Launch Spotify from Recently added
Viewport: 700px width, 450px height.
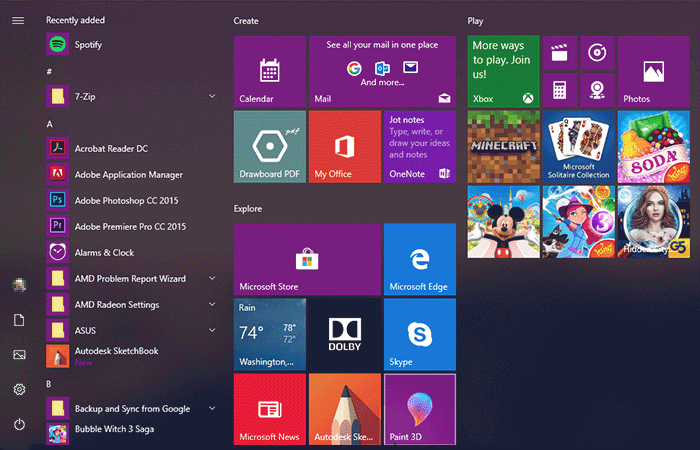click(x=132, y=44)
